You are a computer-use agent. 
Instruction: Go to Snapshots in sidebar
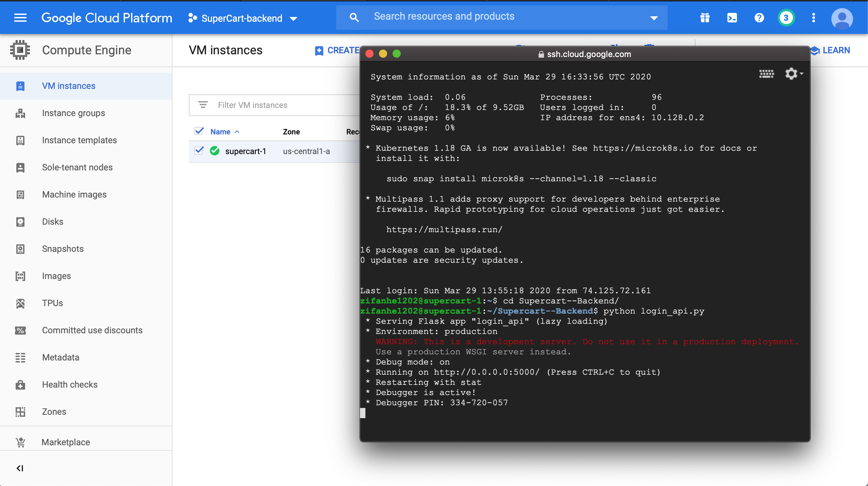tap(63, 249)
